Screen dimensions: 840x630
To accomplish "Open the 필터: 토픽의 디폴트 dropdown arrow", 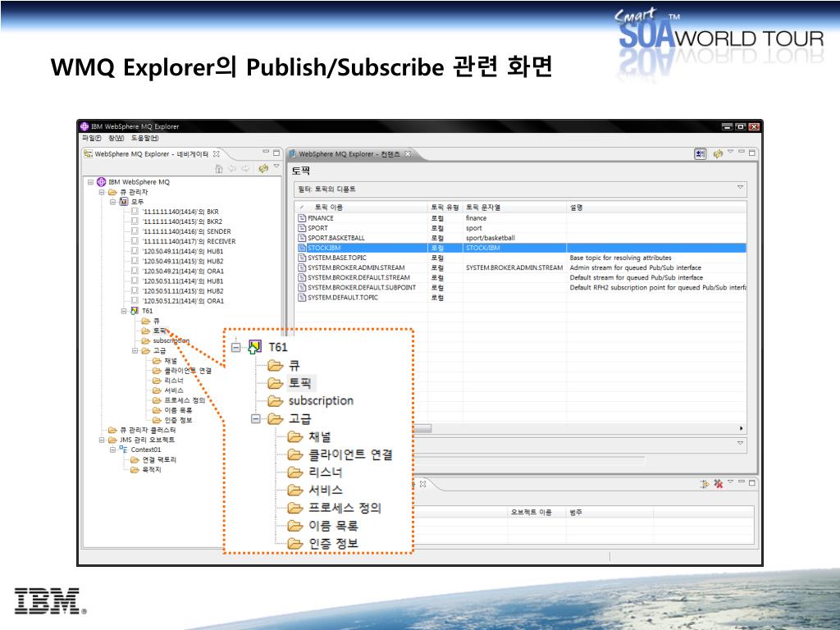I will (740, 188).
